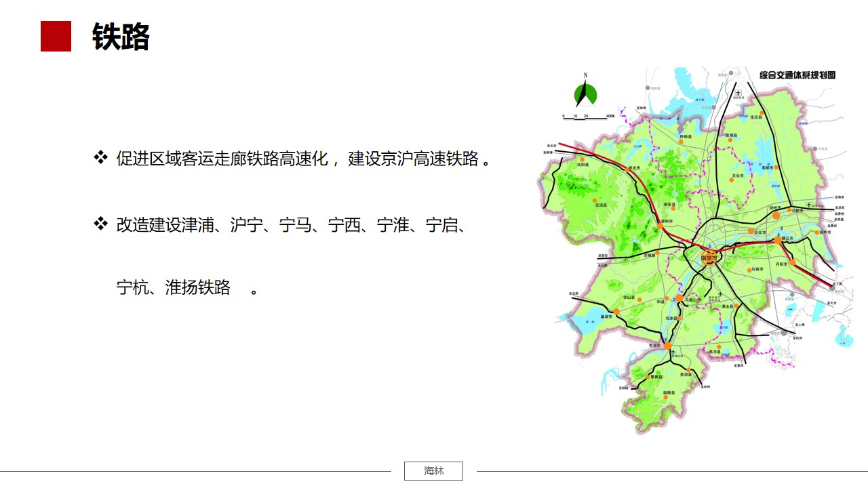Click the orange 芜湖市 city marker

click(x=667, y=346)
